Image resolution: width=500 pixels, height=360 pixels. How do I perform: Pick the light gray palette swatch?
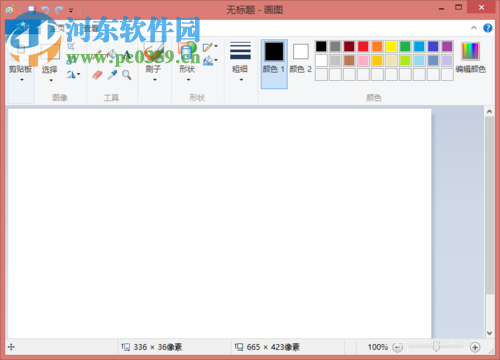(335, 60)
